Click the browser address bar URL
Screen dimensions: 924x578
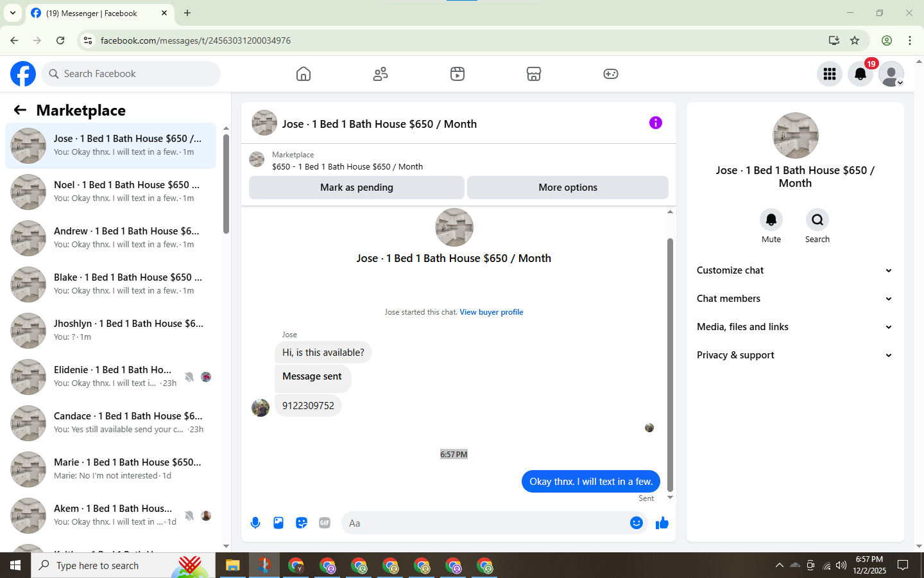pos(196,40)
